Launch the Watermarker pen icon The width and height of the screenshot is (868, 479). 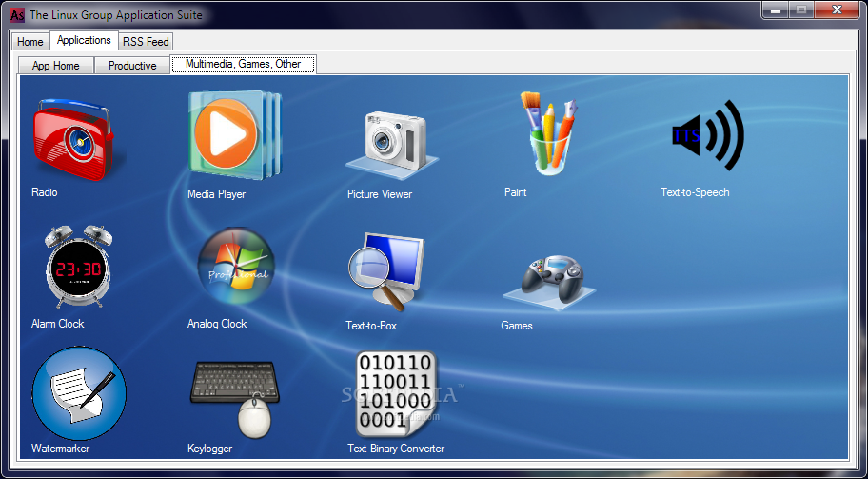tap(79, 393)
